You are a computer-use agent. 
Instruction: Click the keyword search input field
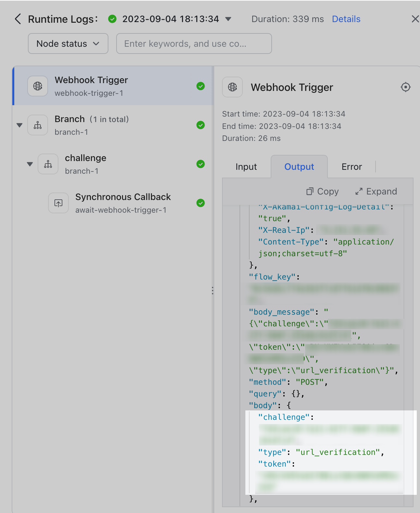pos(194,44)
